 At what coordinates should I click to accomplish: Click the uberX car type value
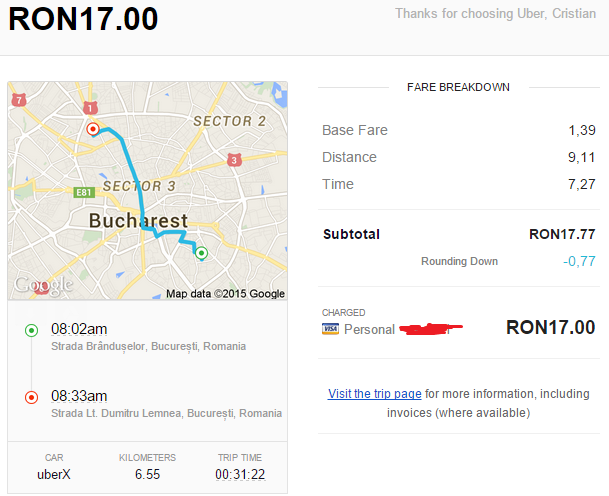pyautogui.click(x=54, y=474)
